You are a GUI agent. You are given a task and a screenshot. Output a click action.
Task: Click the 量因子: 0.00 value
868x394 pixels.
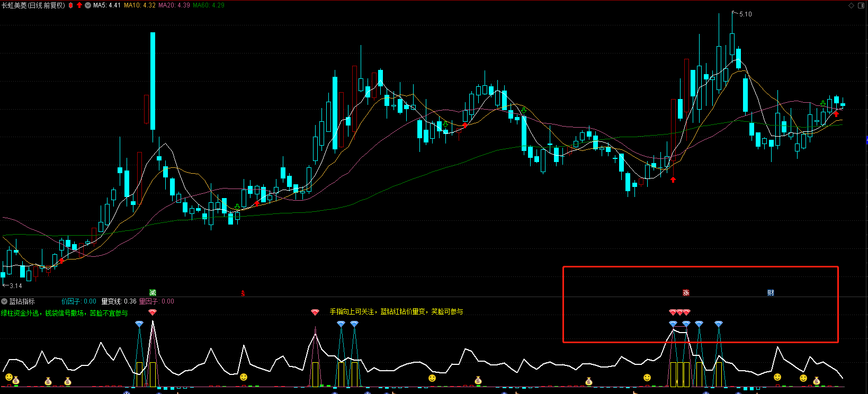click(x=157, y=301)
